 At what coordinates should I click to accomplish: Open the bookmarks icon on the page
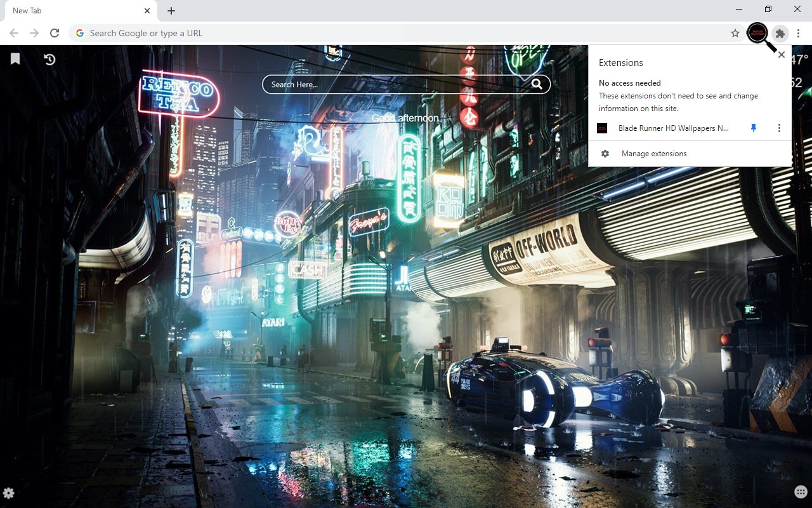tap(15, 59)
